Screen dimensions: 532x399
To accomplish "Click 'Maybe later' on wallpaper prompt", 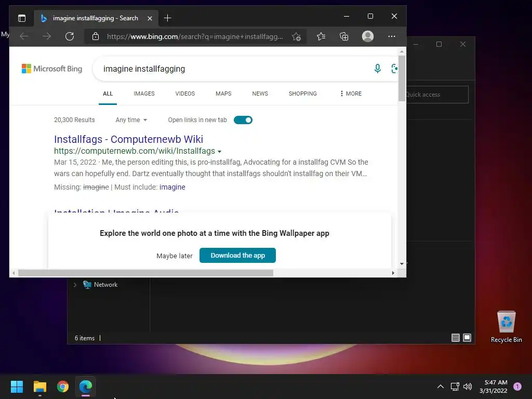I will pos(175,256).
